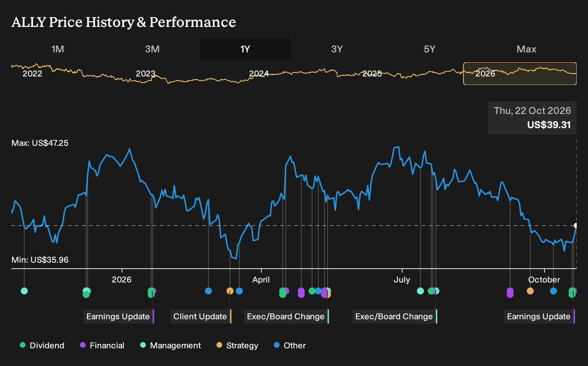
Task: Toggle the Financial legend filter
Action: pyautogui.click(x=102, y=345)
